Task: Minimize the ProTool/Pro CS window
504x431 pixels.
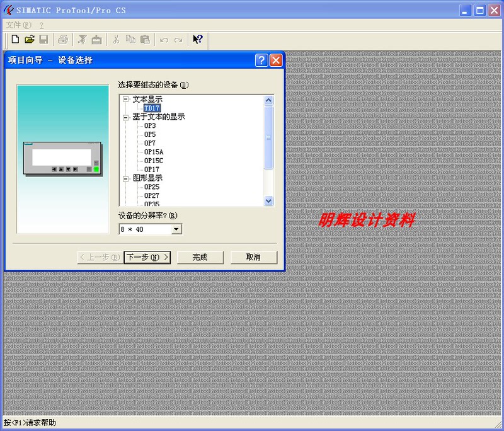Action: pyautogui.click(x=465, y=11)
